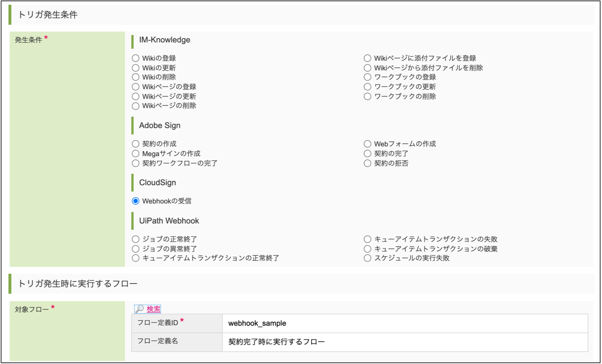The image size is (602, 364).
Task: Choose the Wikiの削除 option
Action: 135,77
